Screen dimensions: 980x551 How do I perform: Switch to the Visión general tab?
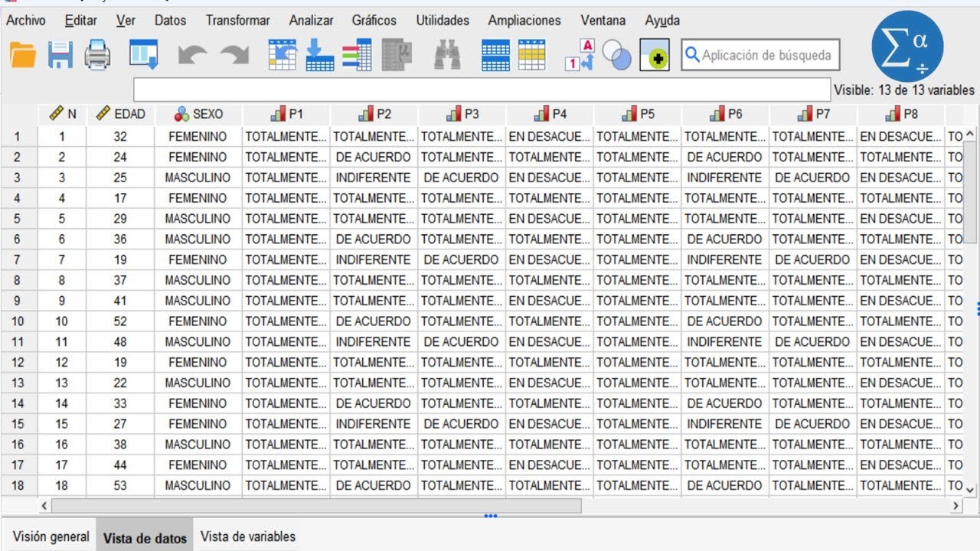[51, 537]
